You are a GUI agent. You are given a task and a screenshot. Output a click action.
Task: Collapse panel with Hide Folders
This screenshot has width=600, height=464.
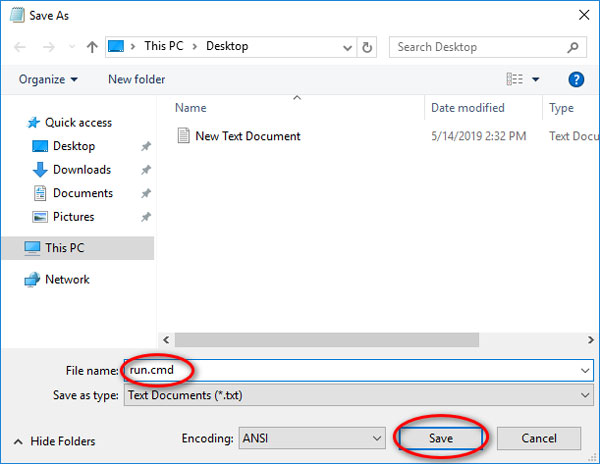tap(59, 441)
